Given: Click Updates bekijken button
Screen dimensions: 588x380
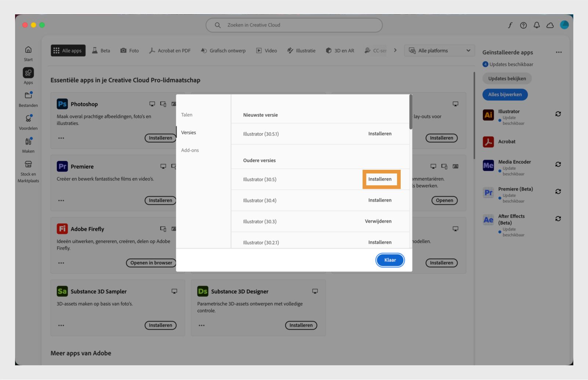Looking at the screenshot, I should 507,79.
